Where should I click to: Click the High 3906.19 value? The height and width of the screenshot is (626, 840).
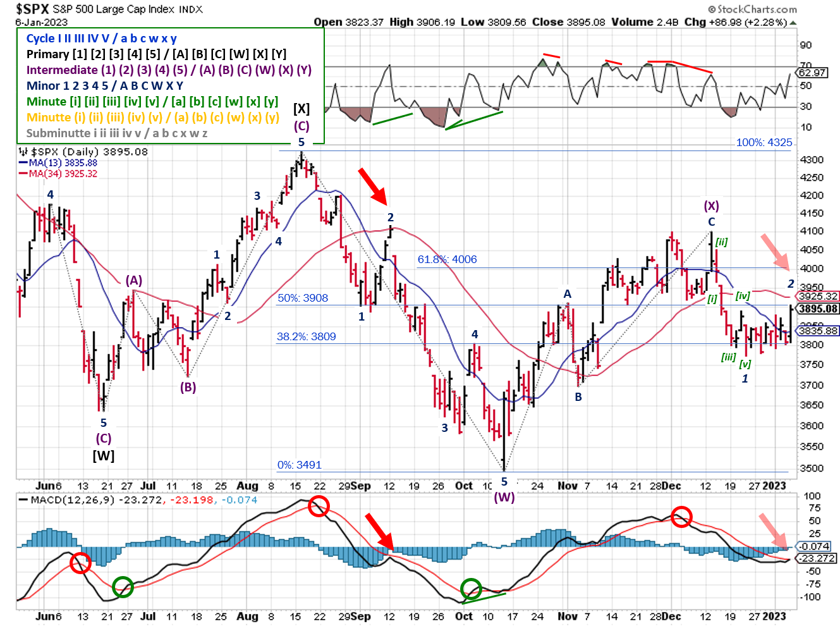click(x=422, y=22)
